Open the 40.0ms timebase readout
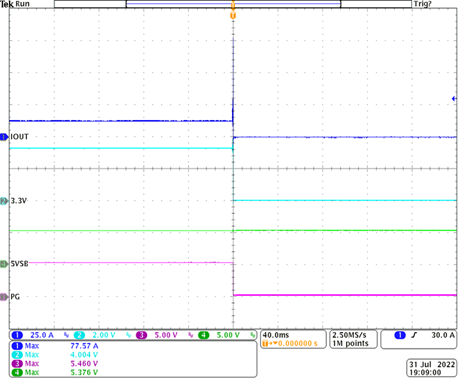 tap(293, 339)
